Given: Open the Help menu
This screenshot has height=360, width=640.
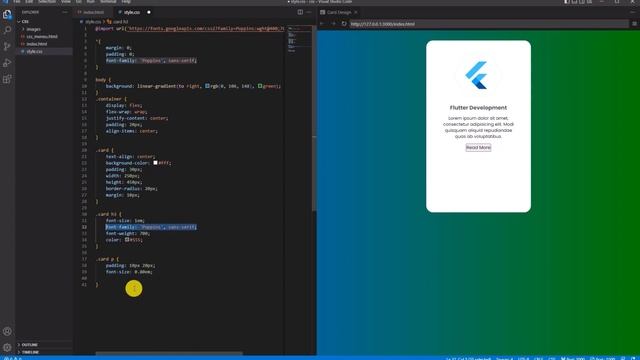Looking at the screenshot, I should (126, 2).
